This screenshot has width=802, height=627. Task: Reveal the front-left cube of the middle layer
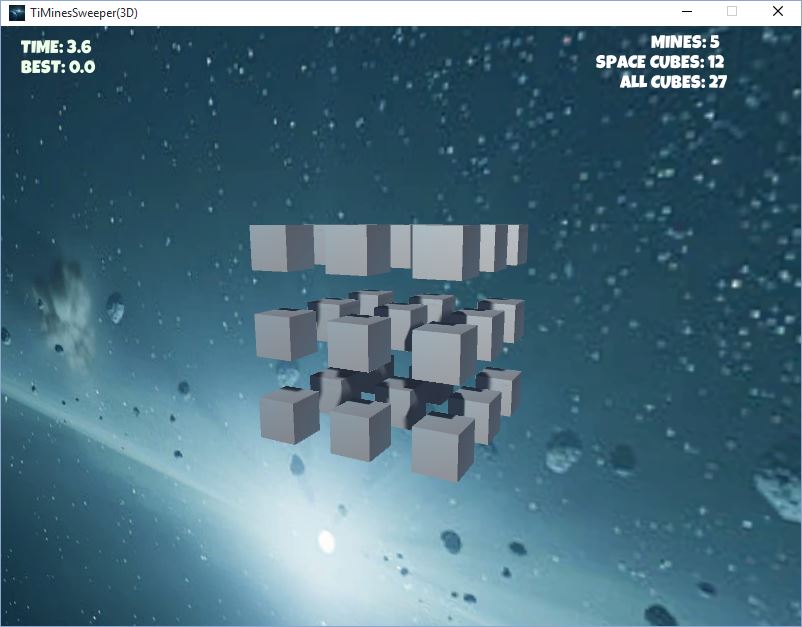click(x=285, y=335)
